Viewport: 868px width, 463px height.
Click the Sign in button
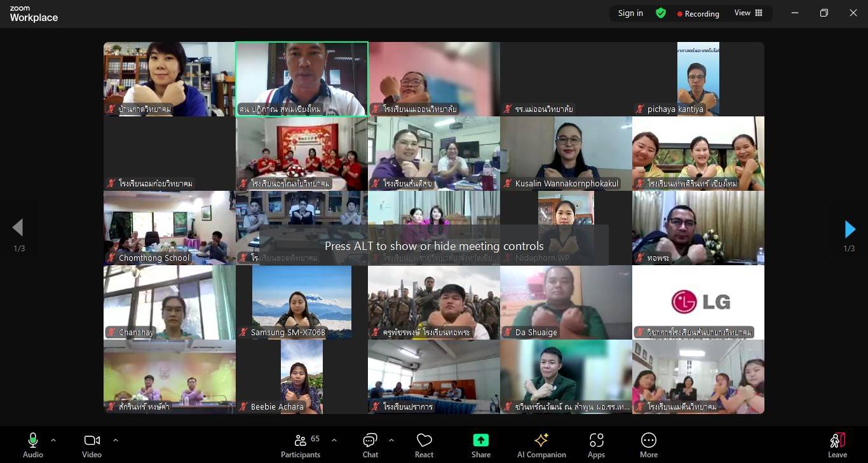click(630, 13)
